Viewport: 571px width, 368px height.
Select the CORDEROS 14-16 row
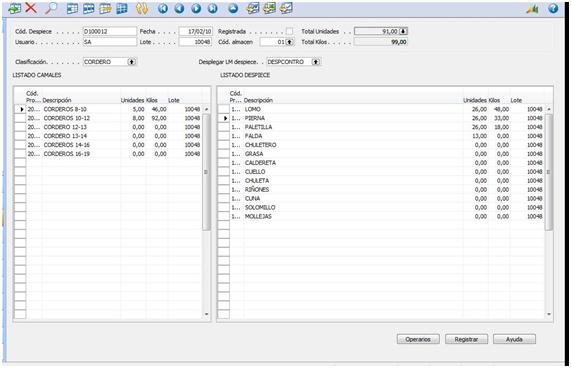coord(107,145)
